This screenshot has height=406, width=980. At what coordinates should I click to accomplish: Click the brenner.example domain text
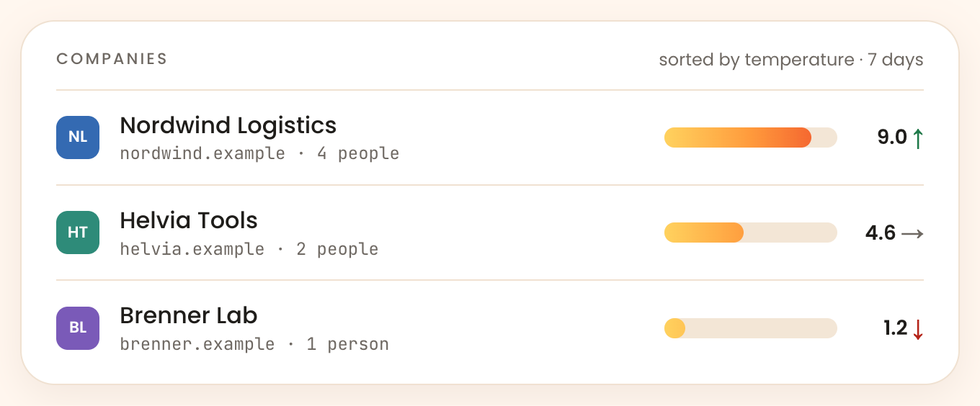click(197, 344)
